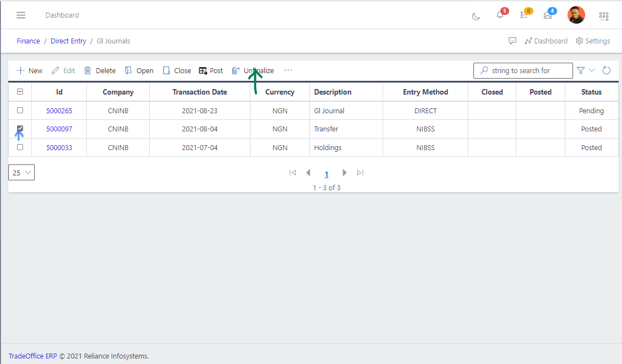Toggle the select-all checkbox in header

(x=20, y=92)
